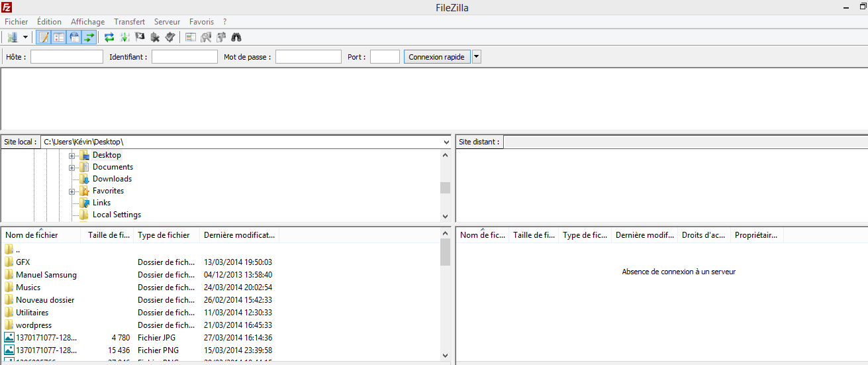Toggle synchronized browsing icon
Viewport: 868px width, 365px height.
pos(220,37)
